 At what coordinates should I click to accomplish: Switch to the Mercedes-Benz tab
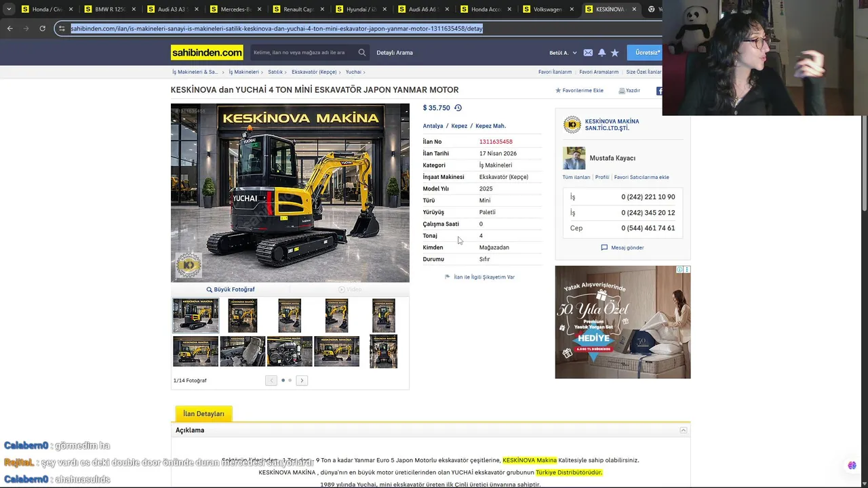tap(234, 9)
